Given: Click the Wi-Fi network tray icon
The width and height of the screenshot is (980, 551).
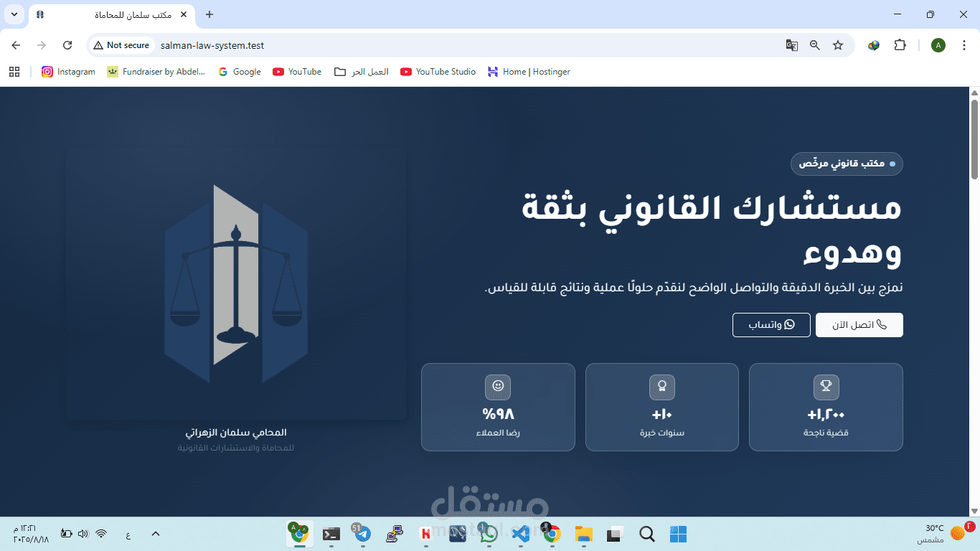Looking at the screenshot, I should pyautogui.click(x=101, y=534).
